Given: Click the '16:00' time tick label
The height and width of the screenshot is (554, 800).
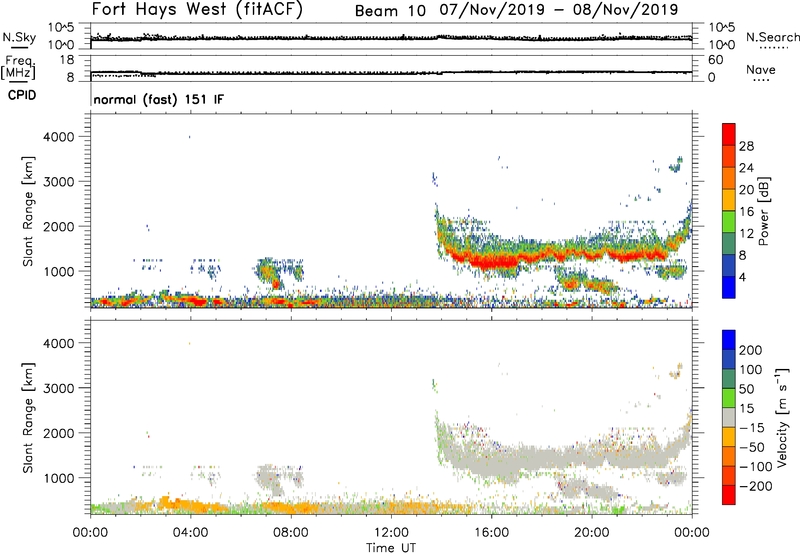Looking at the screenshot, I should click(x=491, y=533).
